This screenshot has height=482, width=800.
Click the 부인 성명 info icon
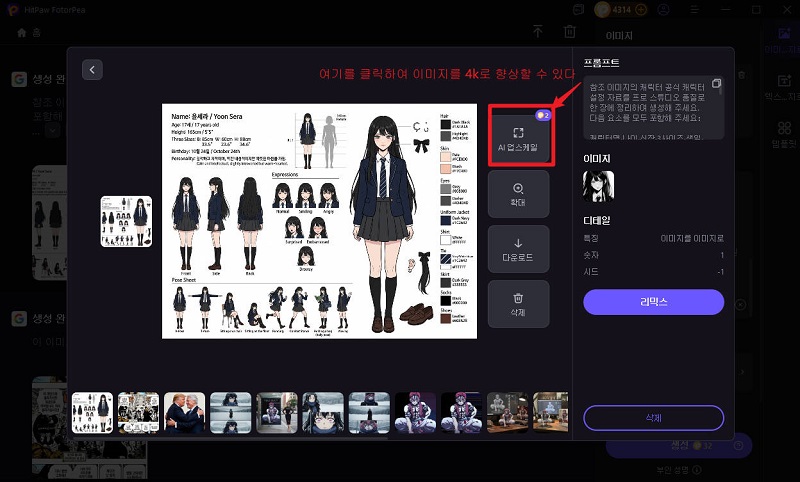click(x=697, y=470)
